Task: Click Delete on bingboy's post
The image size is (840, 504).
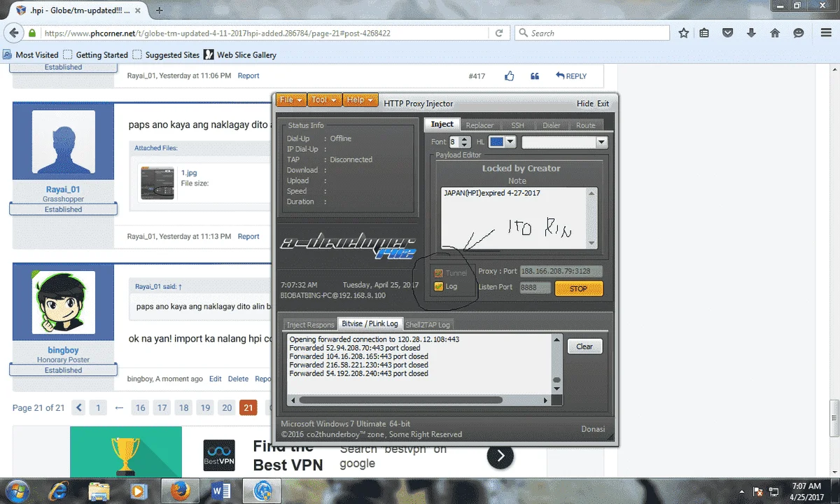Action: [x=238, y=379]
